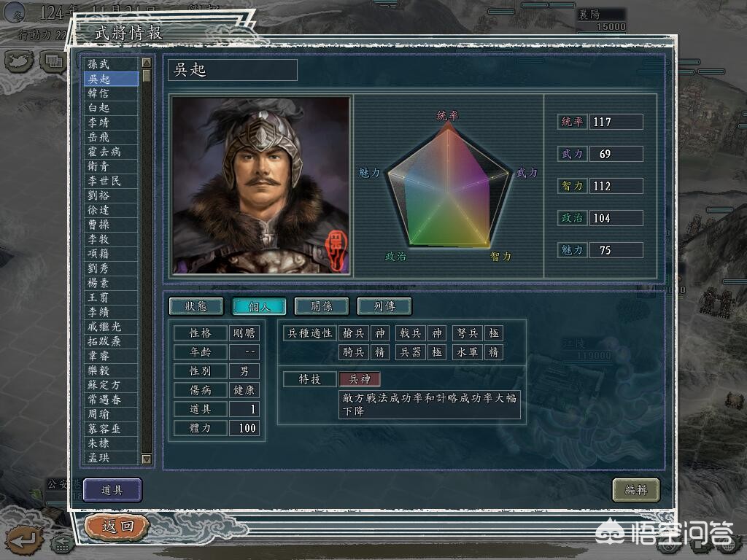The image size is (747, 560).
Task: Click Wu Qi's portrait image
Action: [260, 185]
